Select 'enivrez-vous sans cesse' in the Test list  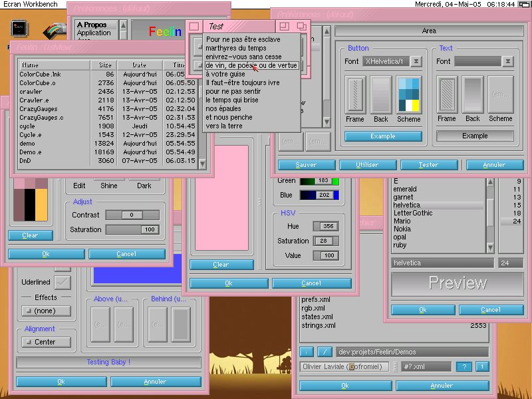(253, 57)
